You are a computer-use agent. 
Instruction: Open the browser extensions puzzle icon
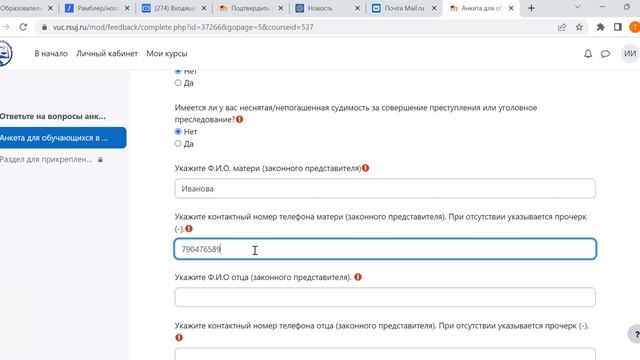pos(600,27)
